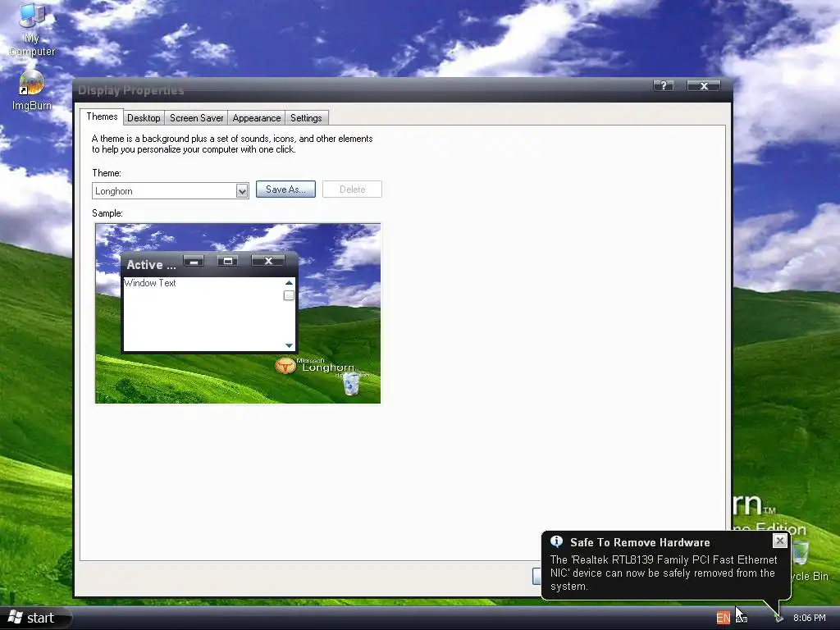Click the Safely Remove Hardware tray icon
840x630 pixels.
[778, 618]
